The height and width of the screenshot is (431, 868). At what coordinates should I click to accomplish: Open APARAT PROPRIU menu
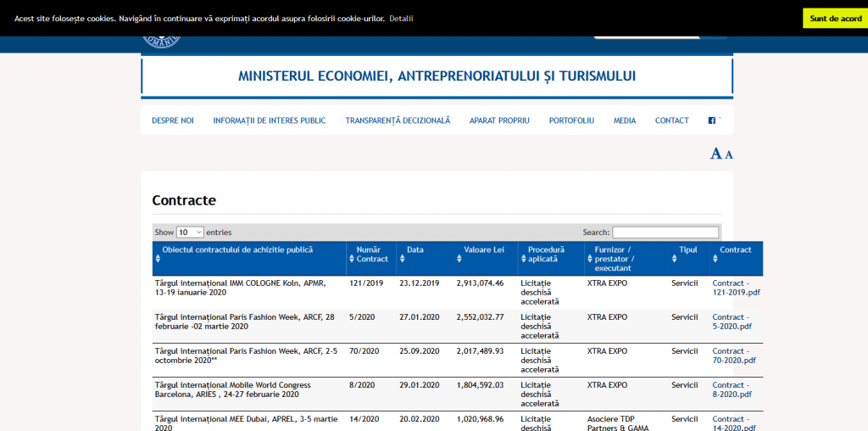click(x=499, y=120)
